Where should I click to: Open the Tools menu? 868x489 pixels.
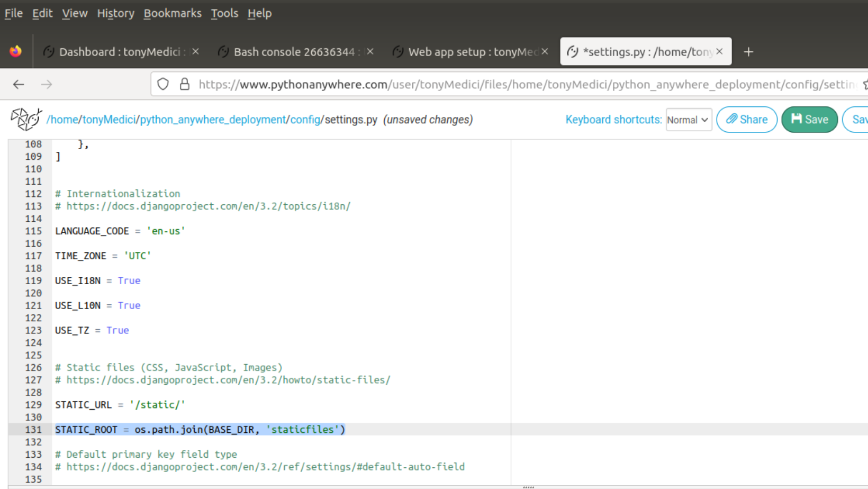click(x=224, y=13)
